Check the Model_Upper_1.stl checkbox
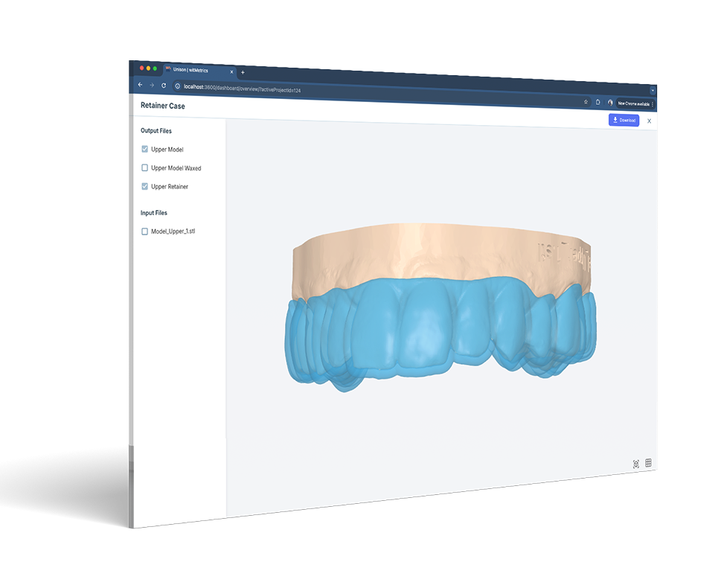This screenshot has width=721, height=588. (x=145, y=231)
